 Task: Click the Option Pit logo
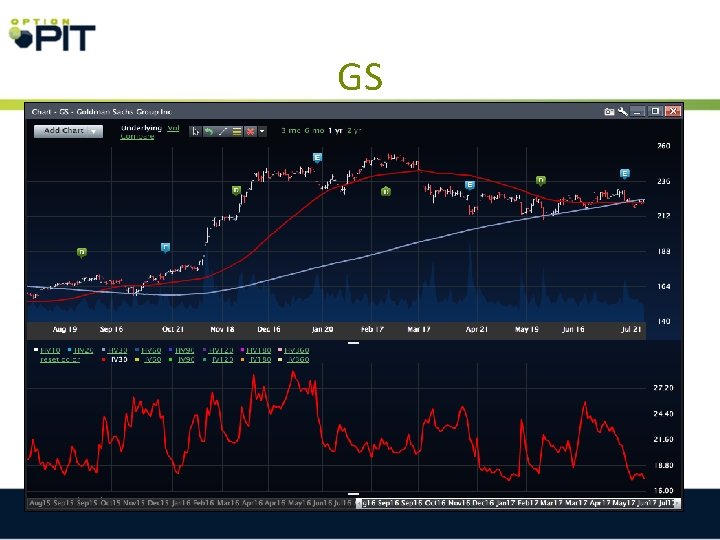pos(52,35)
